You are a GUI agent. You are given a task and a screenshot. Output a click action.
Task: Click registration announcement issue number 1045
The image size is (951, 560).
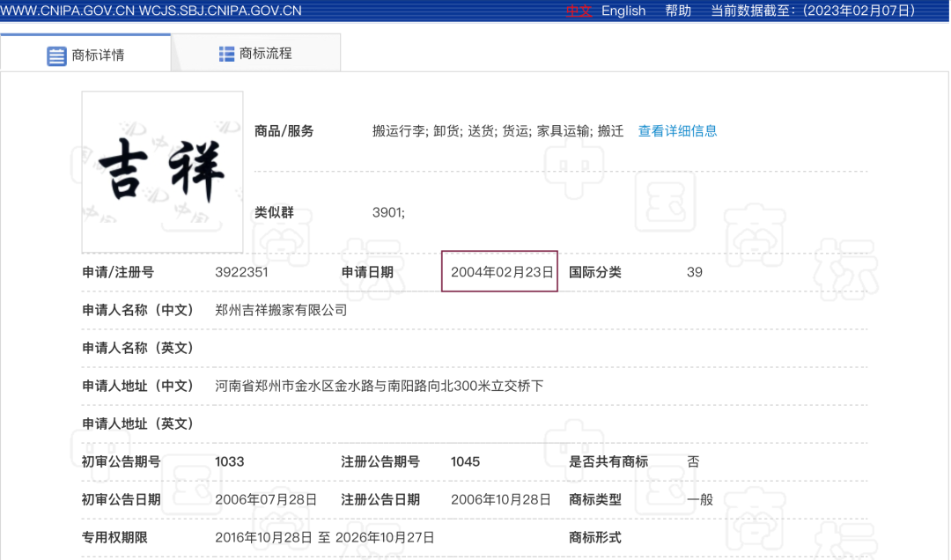465,461
